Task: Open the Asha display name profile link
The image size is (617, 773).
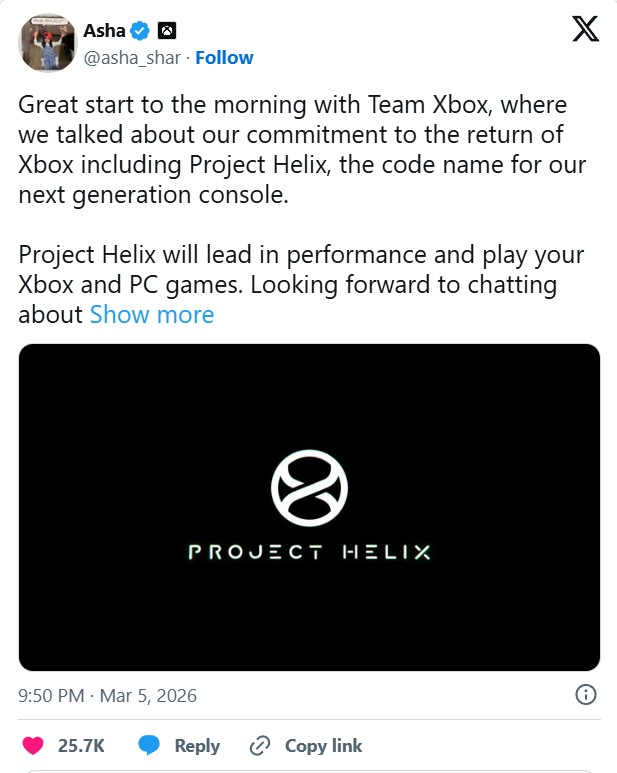Action: click(104, 32)
